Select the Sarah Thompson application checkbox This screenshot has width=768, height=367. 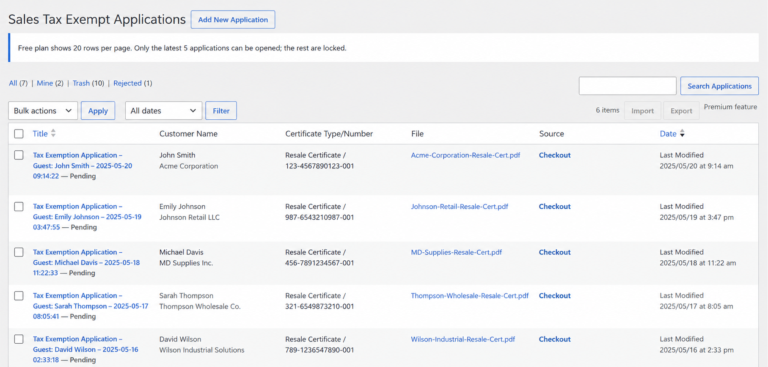(19, 296)
